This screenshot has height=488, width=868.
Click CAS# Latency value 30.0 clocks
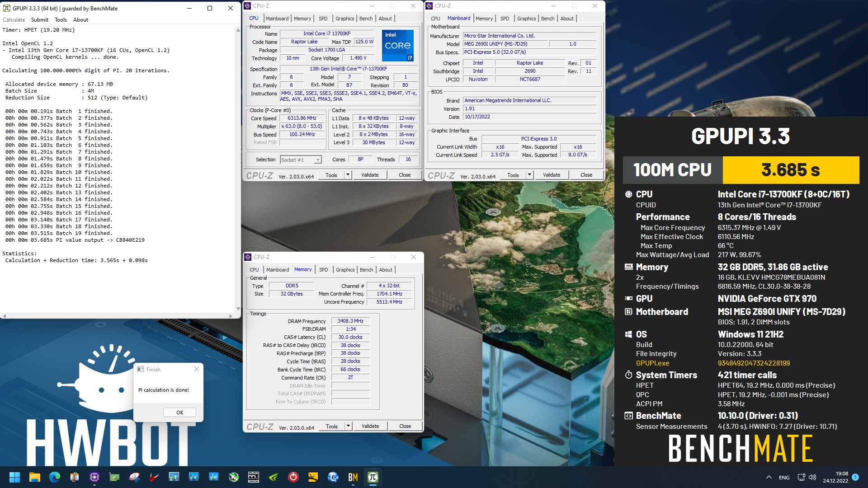(x=350, y=337)
